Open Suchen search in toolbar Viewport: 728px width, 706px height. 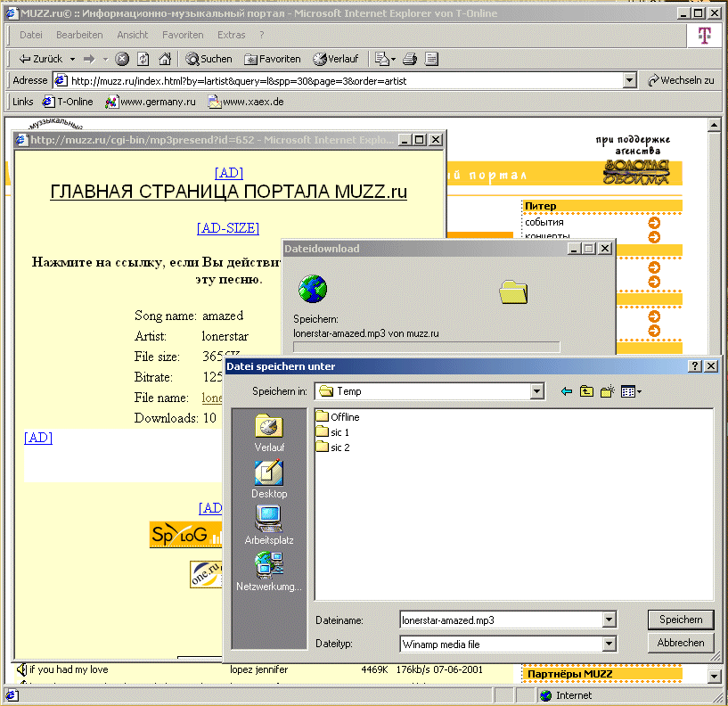pos(209,59)
